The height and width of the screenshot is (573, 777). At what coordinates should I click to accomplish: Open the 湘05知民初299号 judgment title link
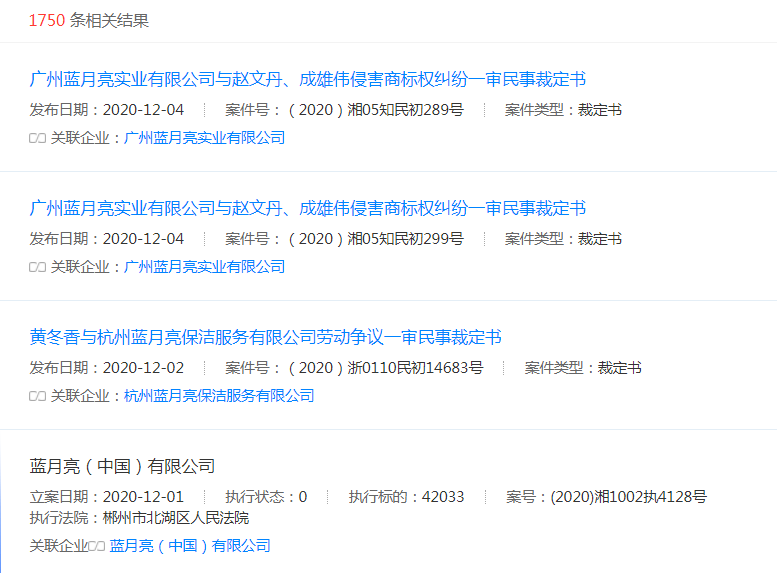307,208
